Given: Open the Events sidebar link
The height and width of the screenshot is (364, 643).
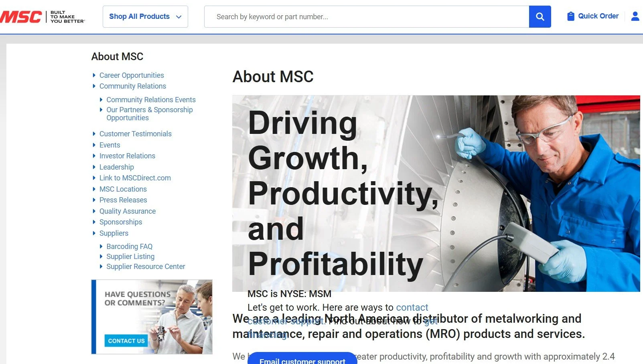Looking at the screenshot, I should click(110, 145).
